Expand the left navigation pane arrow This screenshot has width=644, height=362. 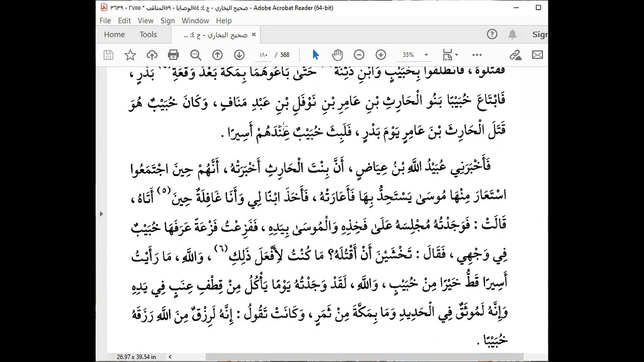(x=101, y=214)
